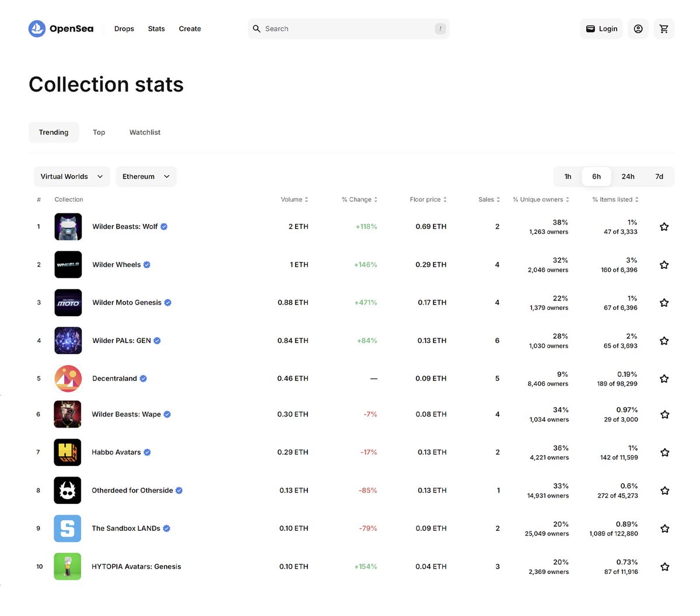Image resolution: width=700 pixels, height=616 pixels.
Task: Click the 14,931 owners text
Action: tap(548, 496)
